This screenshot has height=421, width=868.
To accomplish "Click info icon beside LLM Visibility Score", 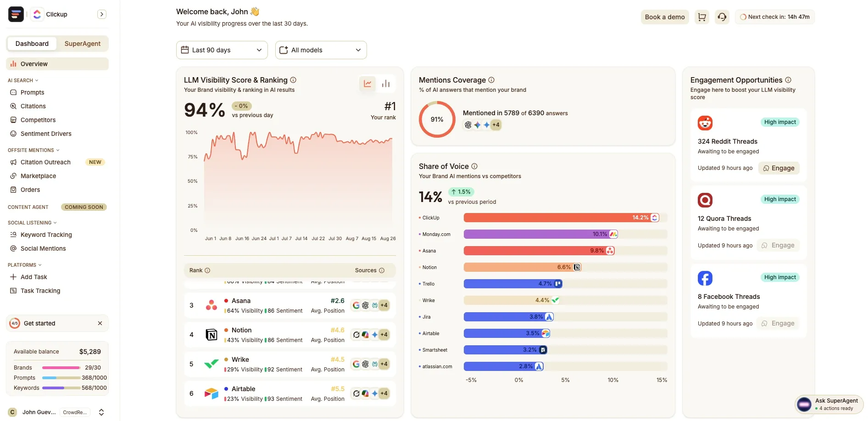I will 293,80.
